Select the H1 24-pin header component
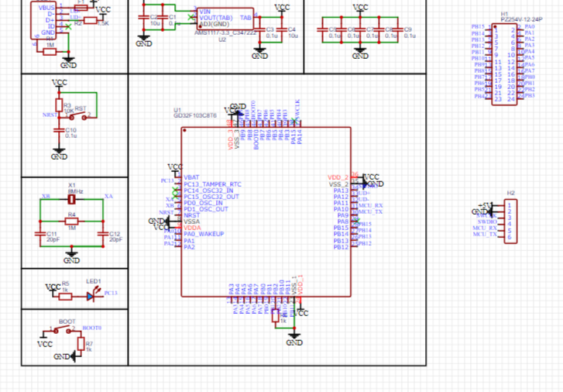Screen dimensions: 563x392 pos(504,64)
